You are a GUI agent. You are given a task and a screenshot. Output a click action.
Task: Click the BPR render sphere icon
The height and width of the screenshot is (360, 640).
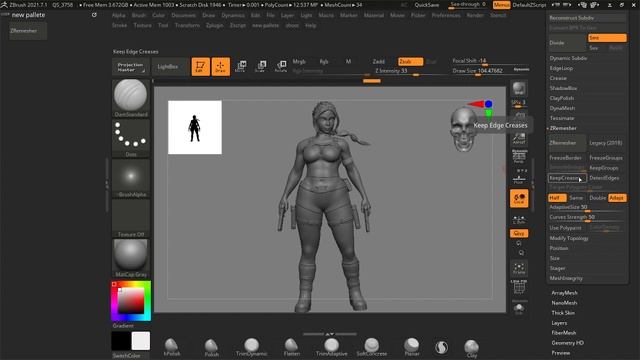(x=519, y=89)
